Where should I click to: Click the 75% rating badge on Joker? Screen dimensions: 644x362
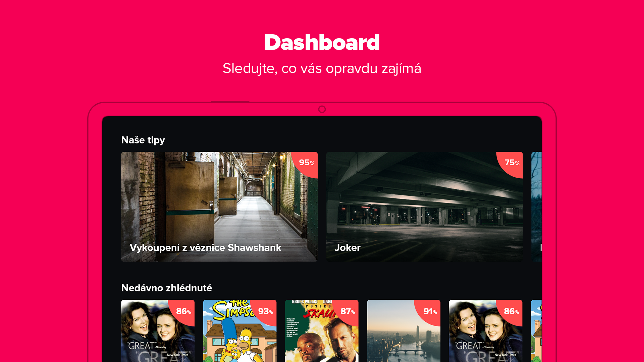(510, 164)
